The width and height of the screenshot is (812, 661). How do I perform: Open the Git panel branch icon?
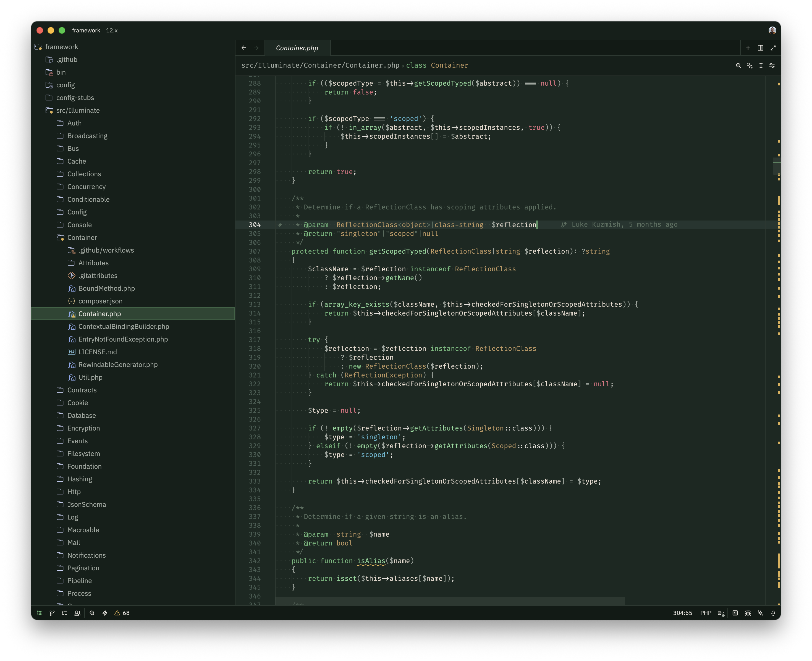[52, 613]
